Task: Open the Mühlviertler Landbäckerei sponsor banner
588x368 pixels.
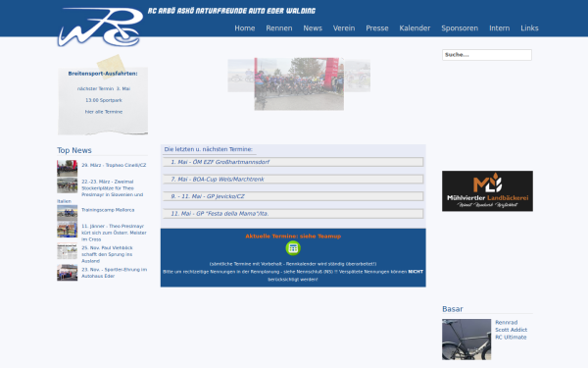Action: tap(487, 191)
